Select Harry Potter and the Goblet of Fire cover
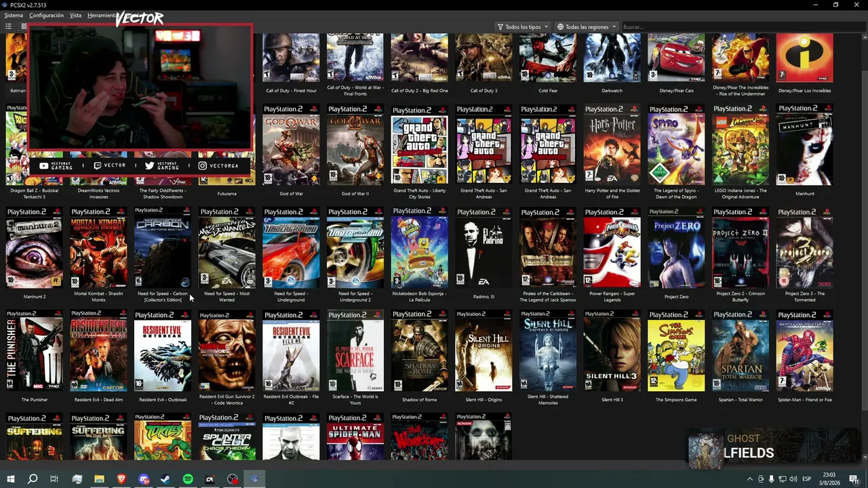 612,145
